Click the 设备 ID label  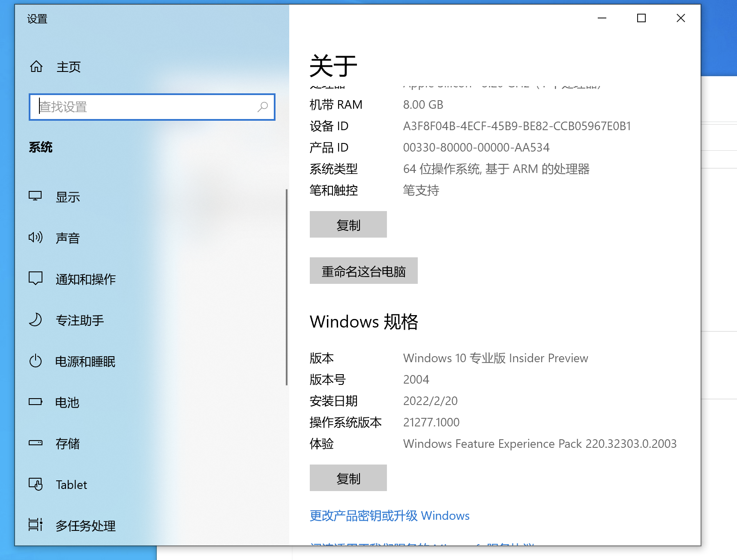(329, 126)
